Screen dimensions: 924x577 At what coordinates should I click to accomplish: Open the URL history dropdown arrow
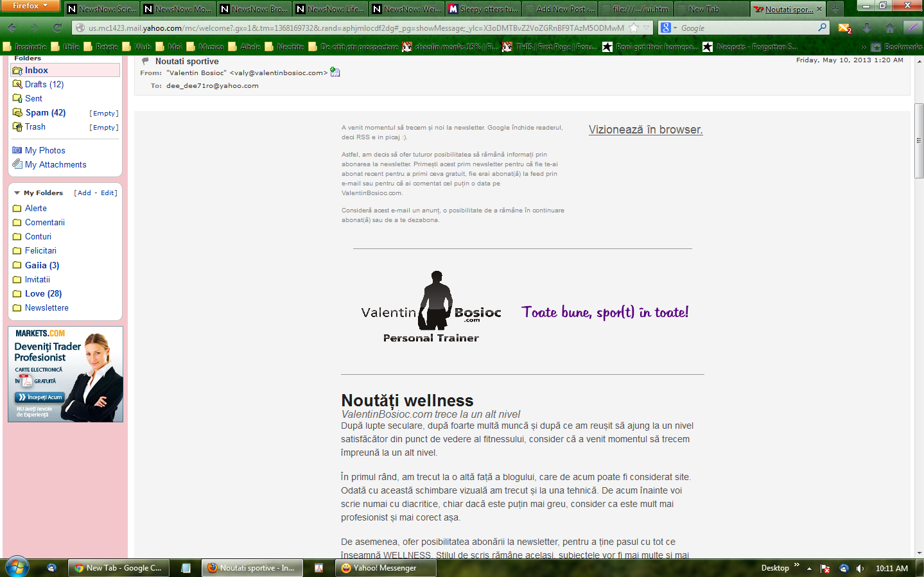tap(647, 28)
